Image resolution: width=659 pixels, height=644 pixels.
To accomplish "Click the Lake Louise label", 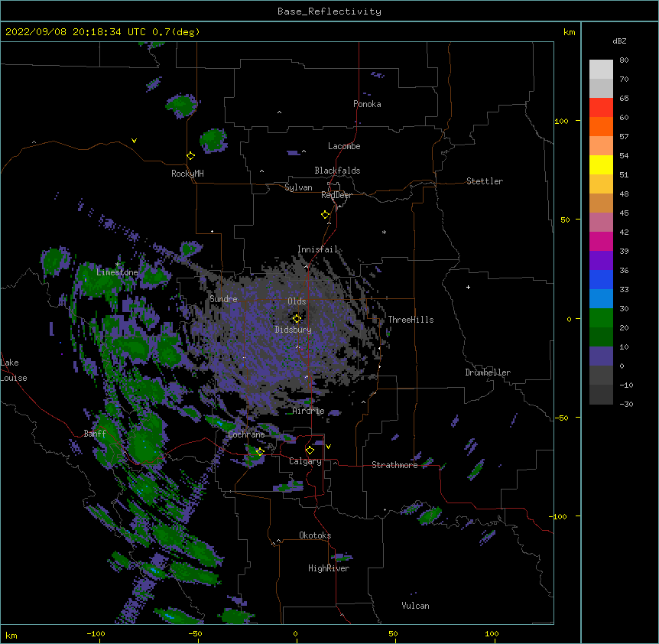I will [14, 370].
